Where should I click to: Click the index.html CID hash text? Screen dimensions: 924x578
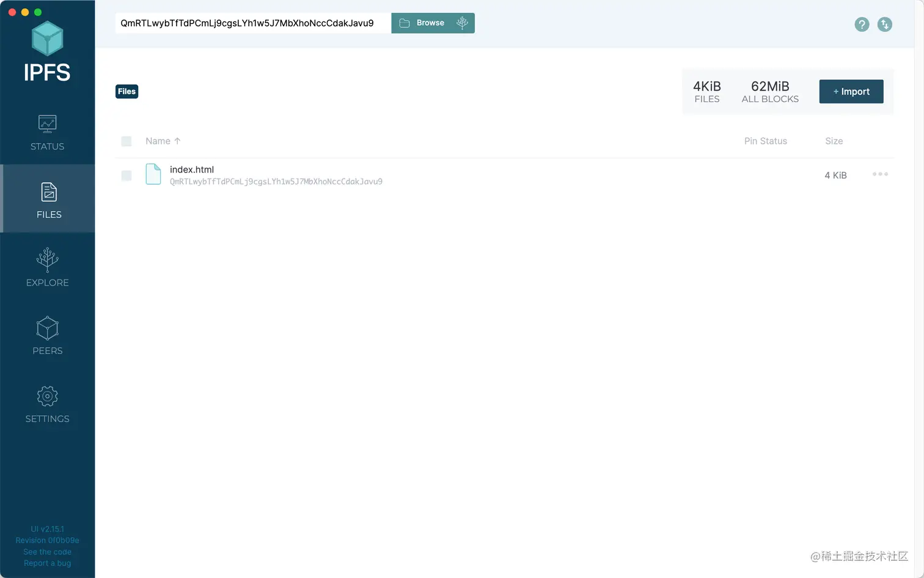click(x=276, y=182)
